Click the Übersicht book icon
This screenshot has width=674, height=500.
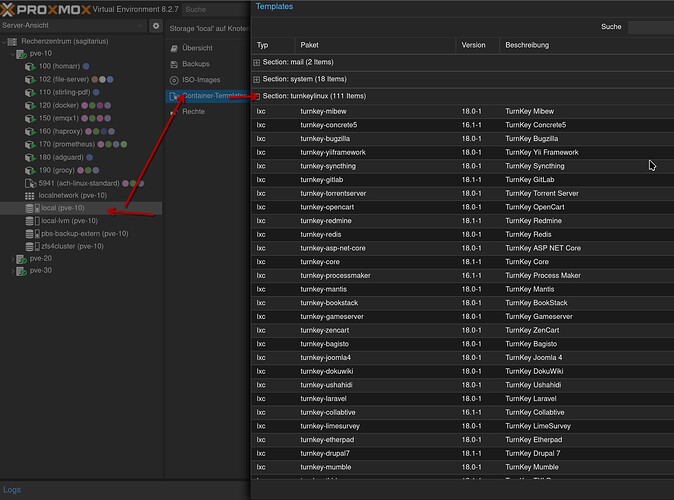174,48
